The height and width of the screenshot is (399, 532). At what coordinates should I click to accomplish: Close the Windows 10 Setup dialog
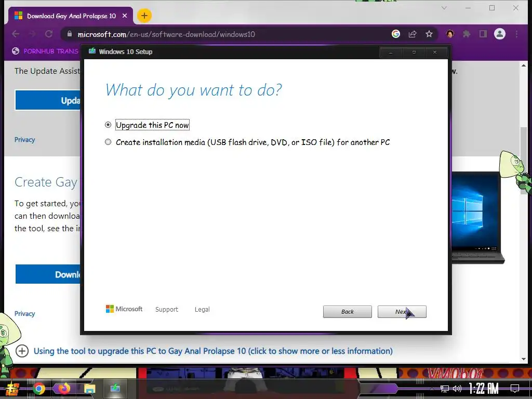pyautogui.click(x=435, y=52)
